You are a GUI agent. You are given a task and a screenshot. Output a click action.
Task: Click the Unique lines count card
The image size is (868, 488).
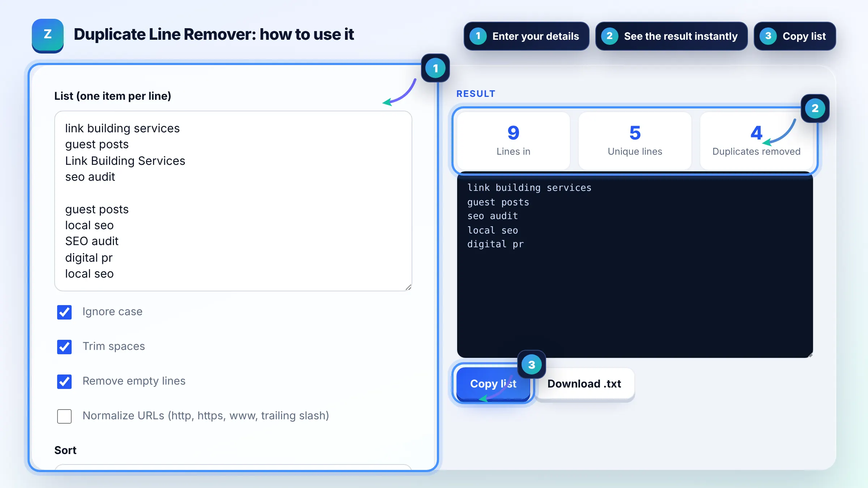[635, 141]
